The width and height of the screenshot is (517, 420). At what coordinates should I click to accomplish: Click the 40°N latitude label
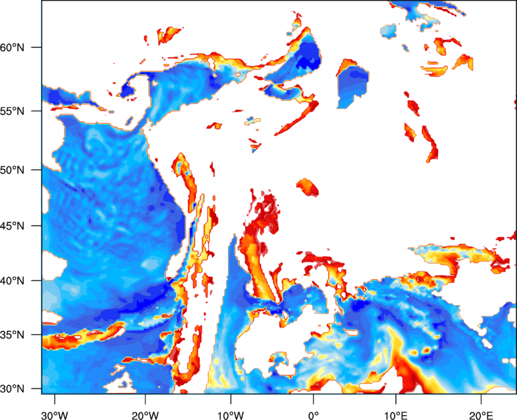coord(12,280)
